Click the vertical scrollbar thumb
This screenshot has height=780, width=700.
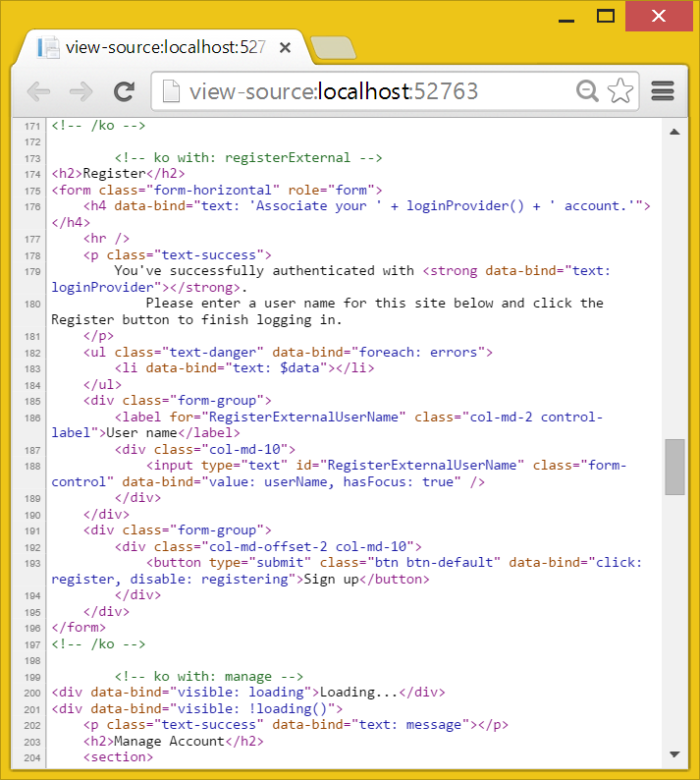click(674, 467)
